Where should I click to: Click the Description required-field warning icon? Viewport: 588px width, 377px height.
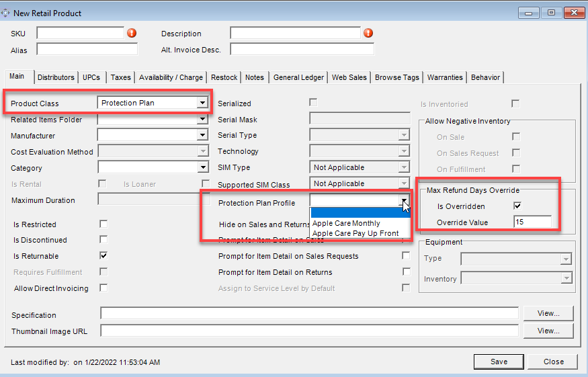coord(368,33)
